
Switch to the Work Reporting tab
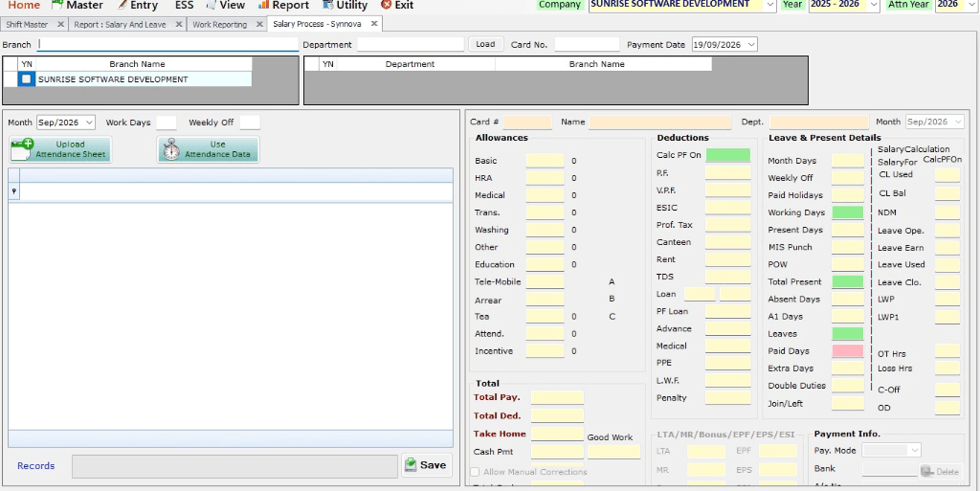coord(219,24)
